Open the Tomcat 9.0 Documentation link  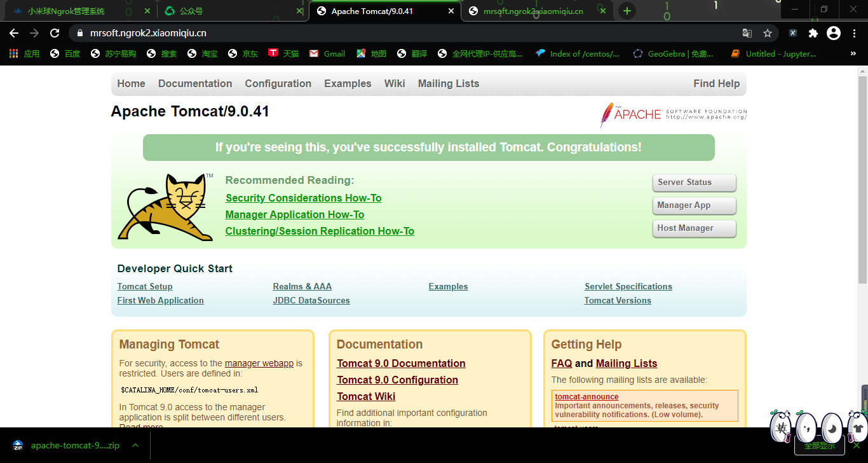(401, 363)
